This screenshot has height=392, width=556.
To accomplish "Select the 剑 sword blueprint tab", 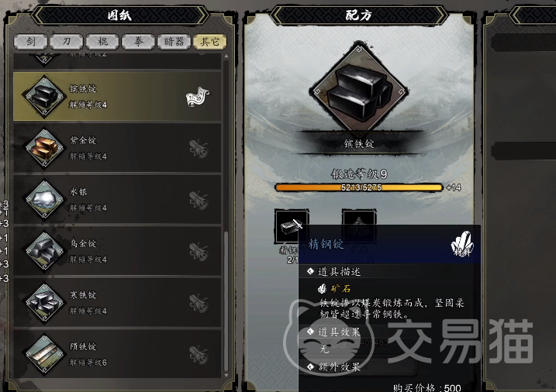I will click(30, 42).
